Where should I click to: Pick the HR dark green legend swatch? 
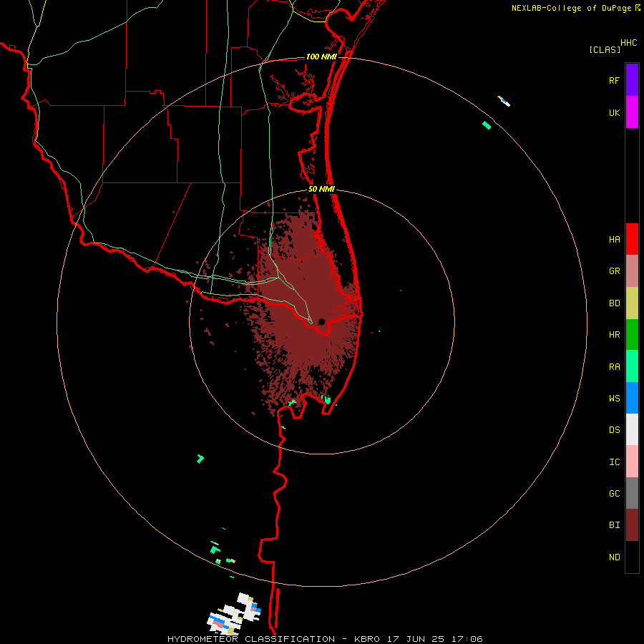(x=632, y=334)
